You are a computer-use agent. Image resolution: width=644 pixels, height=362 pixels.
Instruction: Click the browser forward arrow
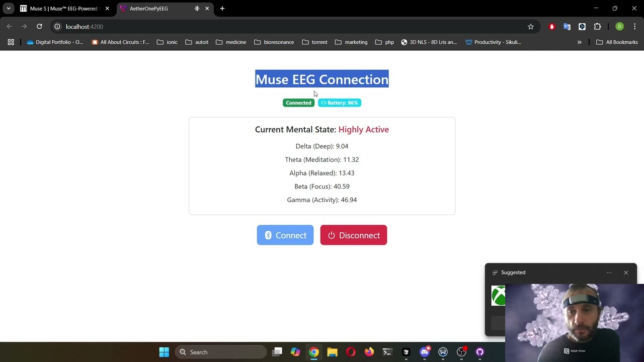click(24, 27)
